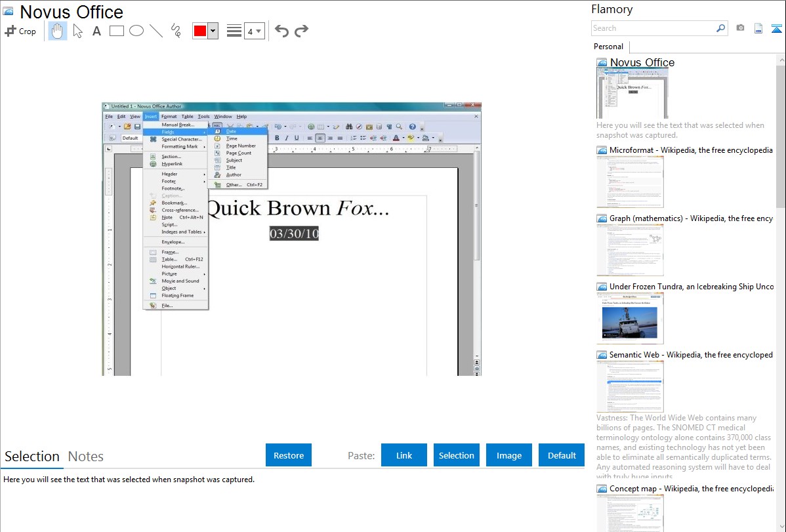The width and height of the screenshot is (786, 532).
Task: Open the Semantic Web snapshot thumbnail
Action: click(x=630, y=386)
